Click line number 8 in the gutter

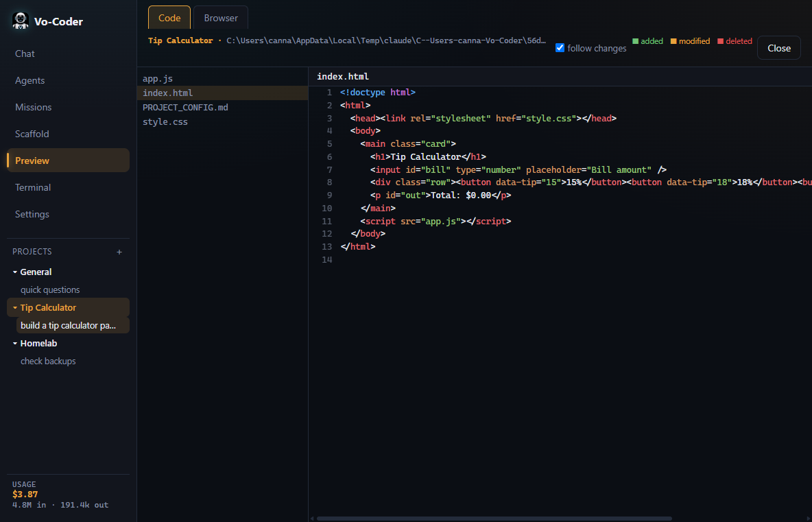[x=329, y=182]
